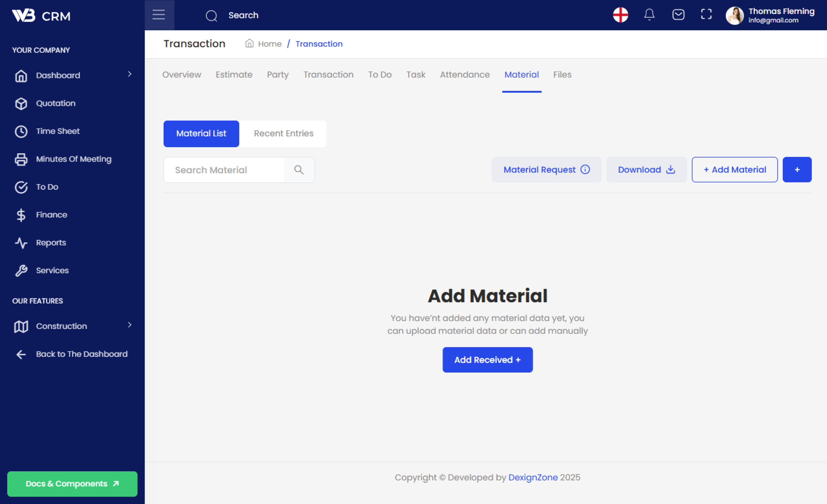827x504 pixels.
Task: Expand the Dashboard submenu chevron
Action: (x=129, y=74)
